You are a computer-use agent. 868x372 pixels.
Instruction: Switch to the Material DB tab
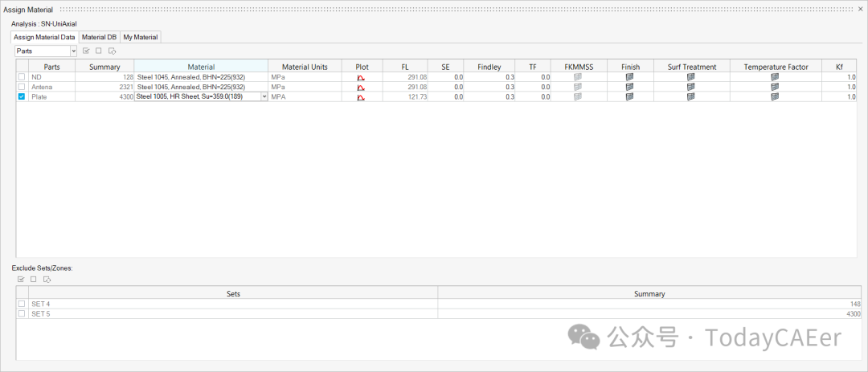99,37
